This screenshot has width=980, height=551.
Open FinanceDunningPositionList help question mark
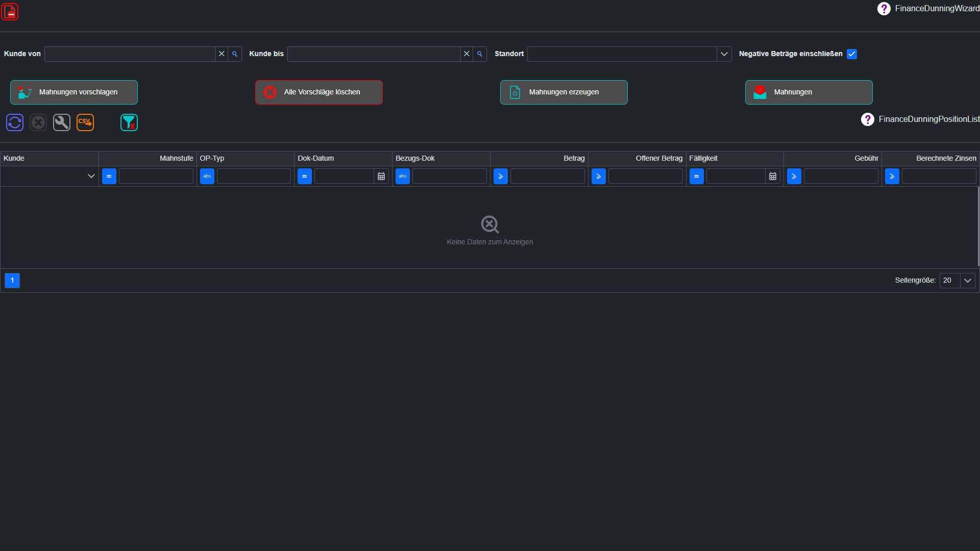867,119
